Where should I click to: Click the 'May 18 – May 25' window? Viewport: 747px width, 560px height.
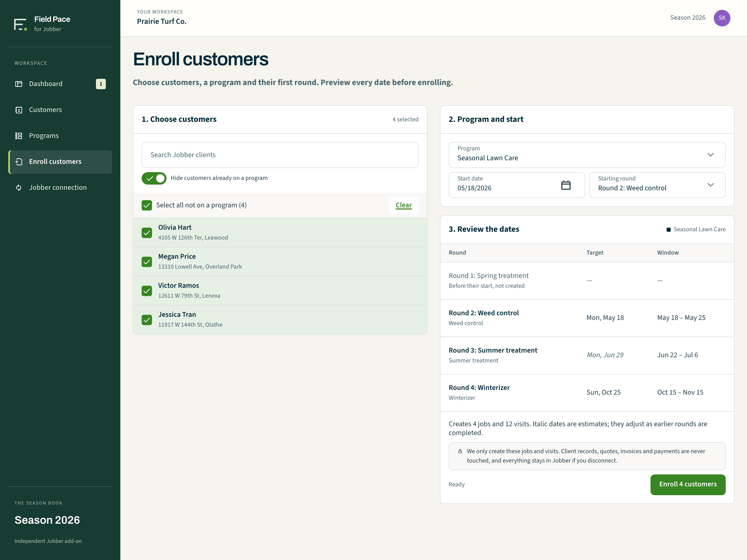click(681, 318)
